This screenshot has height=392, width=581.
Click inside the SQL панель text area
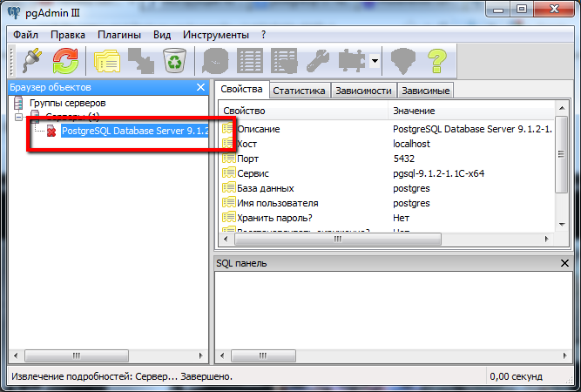393,309
